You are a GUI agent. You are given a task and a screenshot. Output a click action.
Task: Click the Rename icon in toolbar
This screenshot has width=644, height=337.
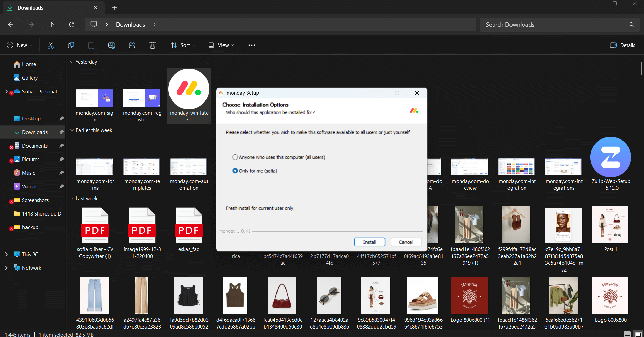coord(112,45)
